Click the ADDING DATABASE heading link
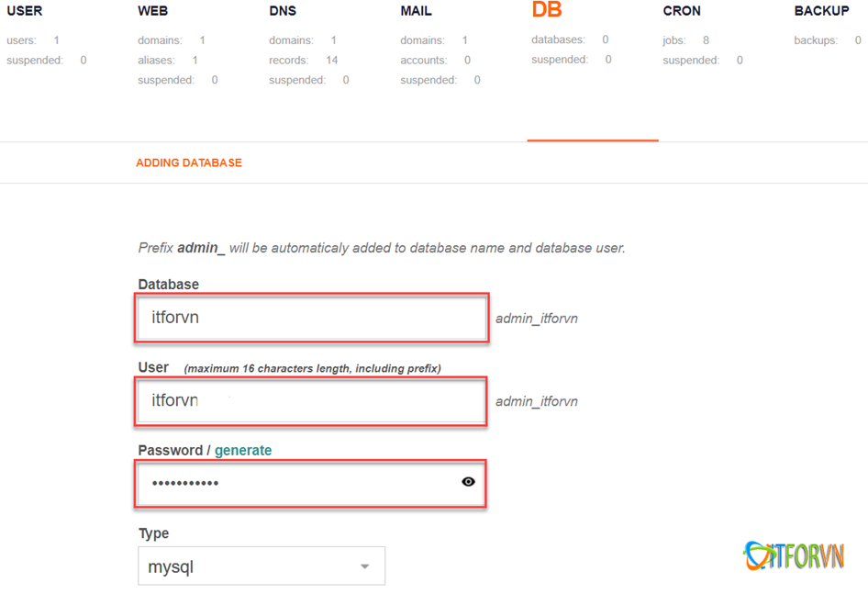This screenshot has height=594, width=868. (189, 163)
